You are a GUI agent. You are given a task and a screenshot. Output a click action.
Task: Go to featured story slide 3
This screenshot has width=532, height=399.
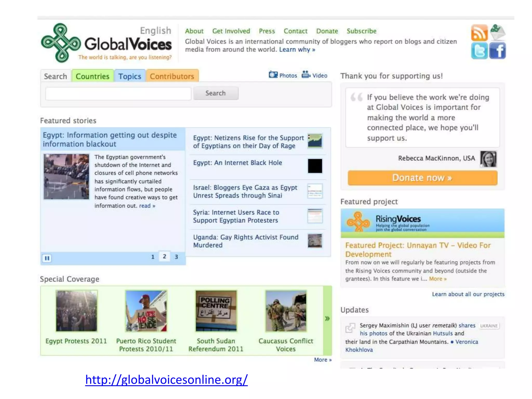176,257
